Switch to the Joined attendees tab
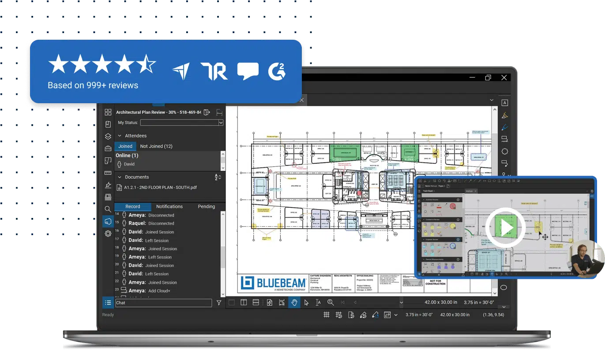 point(125,146)
